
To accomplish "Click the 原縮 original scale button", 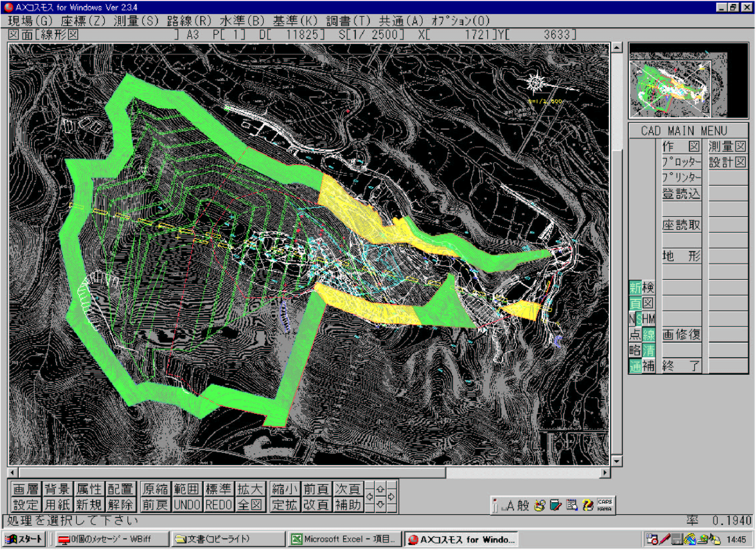I will pyautogui.click(x=155, y=489).
